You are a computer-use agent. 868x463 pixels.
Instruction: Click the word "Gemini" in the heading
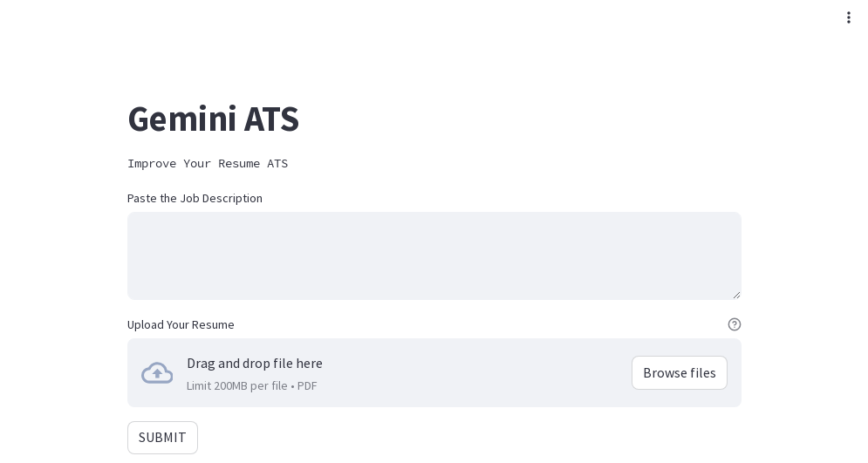click(x=181, y=119)
